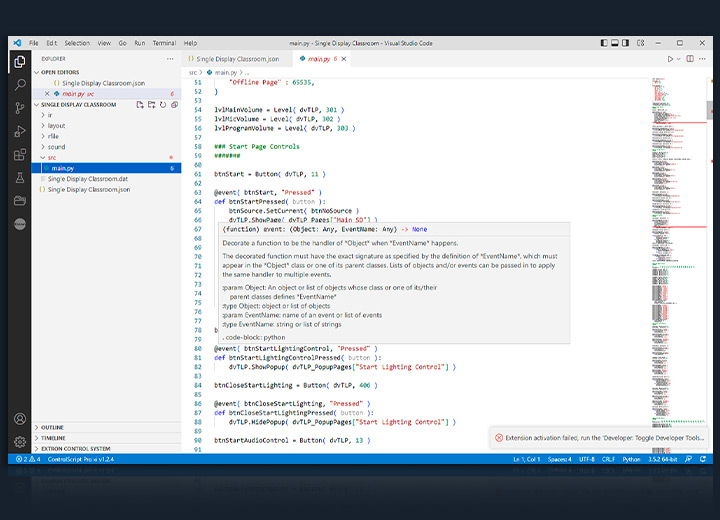720x520 pixels.
Task: Close the main.py editor tab
Action: [x=344, y=59]
